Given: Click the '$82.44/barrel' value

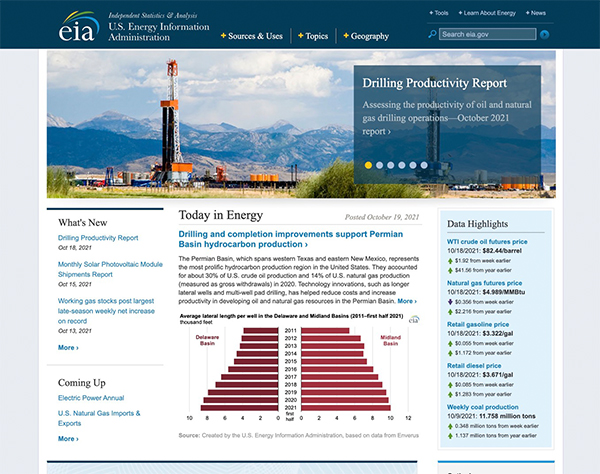Looking at the screenshot, I should tap(502, 251).
